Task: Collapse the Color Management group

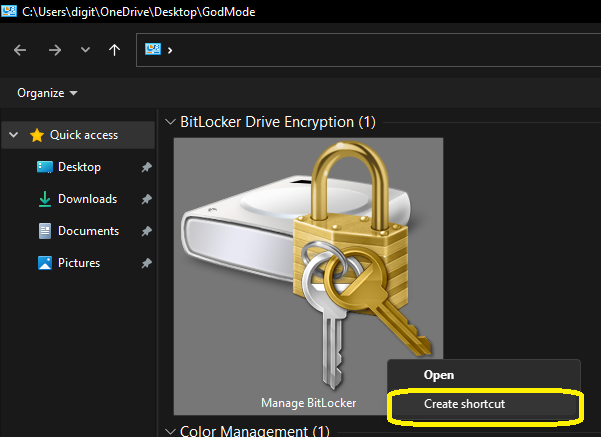Action: [170, 432]
